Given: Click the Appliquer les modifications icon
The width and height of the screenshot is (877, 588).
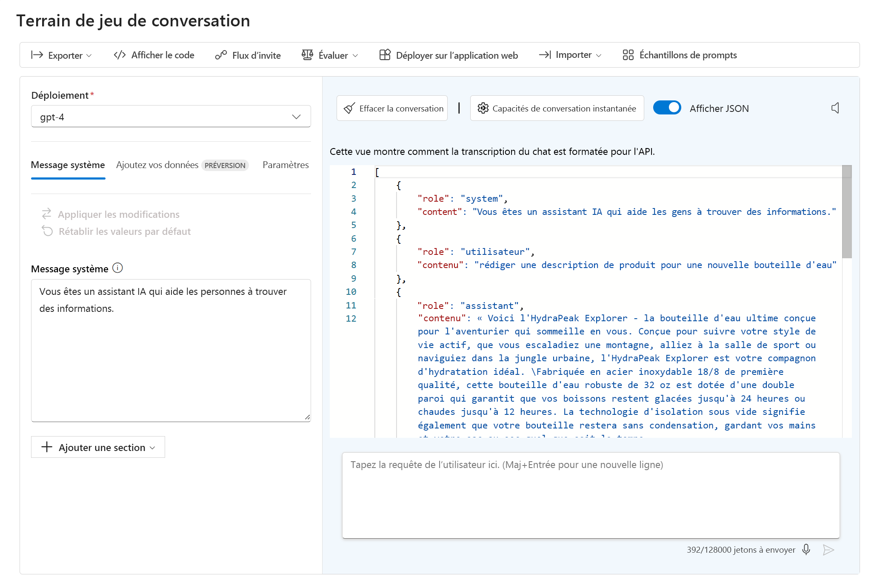Looking at the screenshot, I should coord(47,214).
